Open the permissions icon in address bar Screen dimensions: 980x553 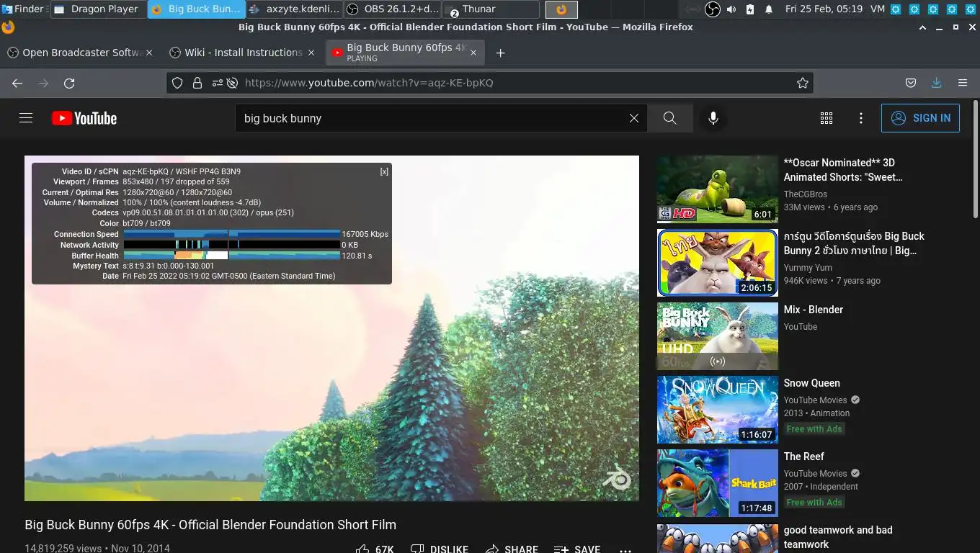coord(217,83)
